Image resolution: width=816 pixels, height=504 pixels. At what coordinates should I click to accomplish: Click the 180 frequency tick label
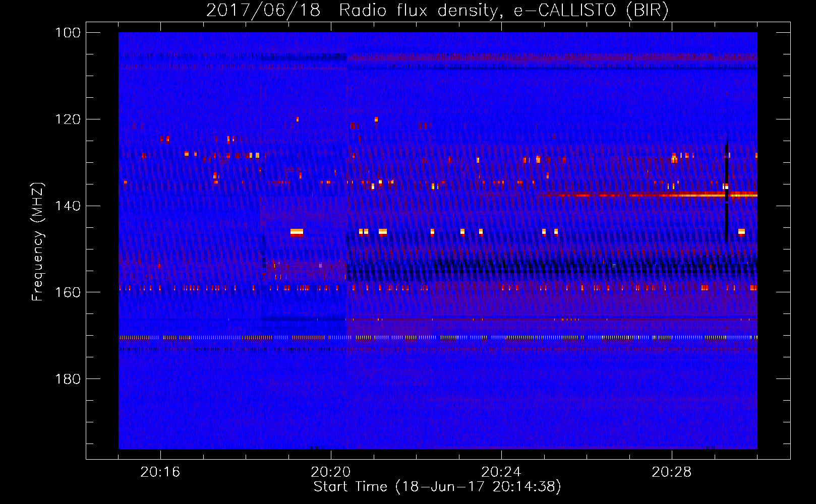click(68, 379)
